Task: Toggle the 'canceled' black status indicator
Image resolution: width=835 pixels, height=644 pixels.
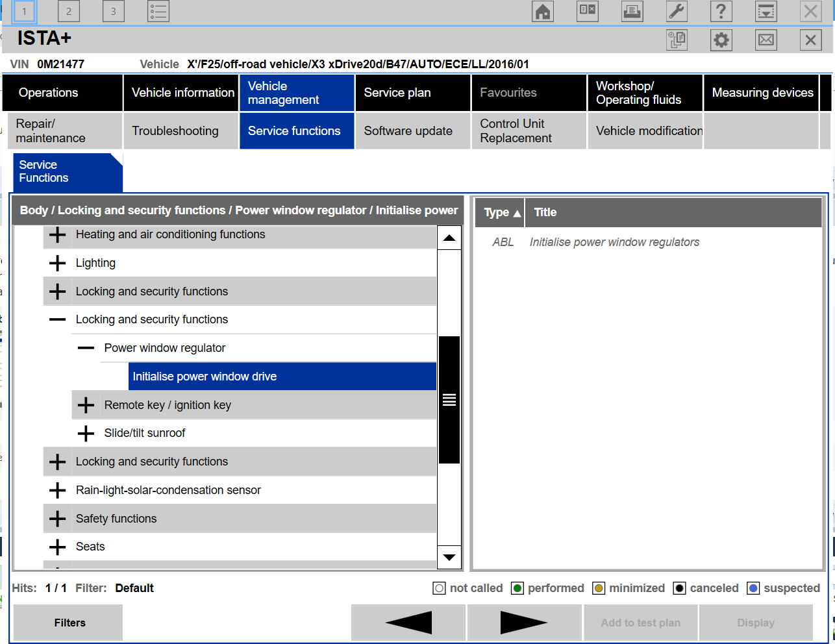Action: pyautogui.click(x=679, y=588)
